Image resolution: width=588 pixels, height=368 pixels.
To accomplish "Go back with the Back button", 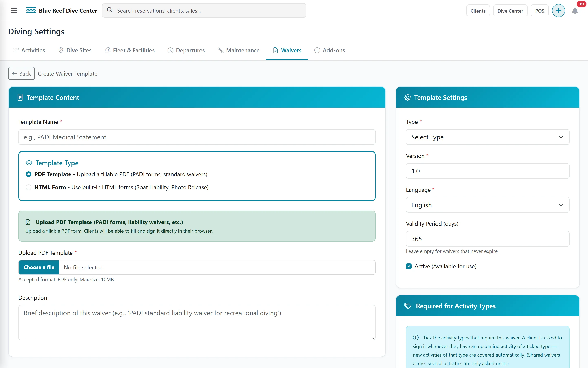I will pos(21,74).
